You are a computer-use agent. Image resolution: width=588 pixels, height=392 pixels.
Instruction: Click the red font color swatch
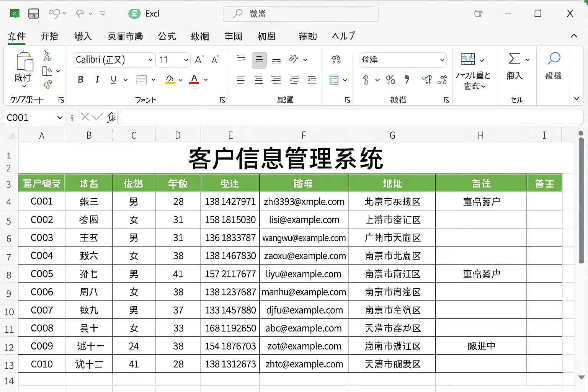[x=194, y=80]
